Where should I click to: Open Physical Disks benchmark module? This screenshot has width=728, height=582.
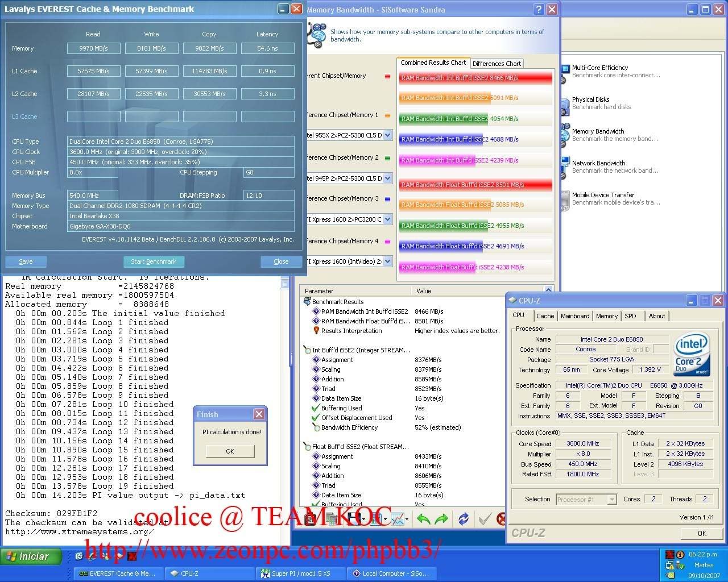pyautogui.click(x=596, y=103)
